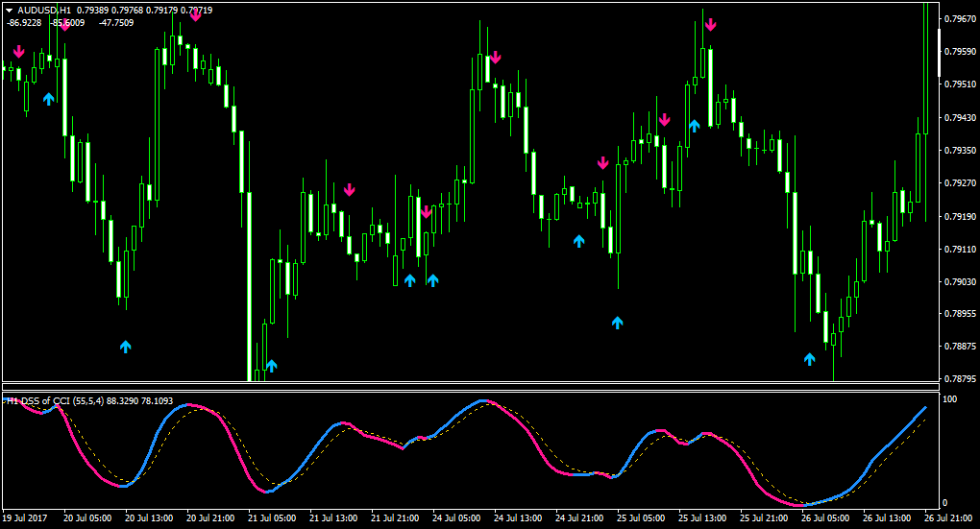Click price level 0.78875 on the axis
The height and width of the screenshot is (529, 980).
pos(960,346)
